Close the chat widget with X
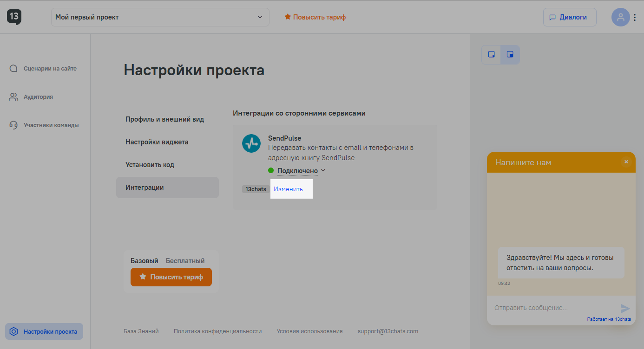Image resolution: width=644 pixels, height=349 pixels. [x=626, y=162]
